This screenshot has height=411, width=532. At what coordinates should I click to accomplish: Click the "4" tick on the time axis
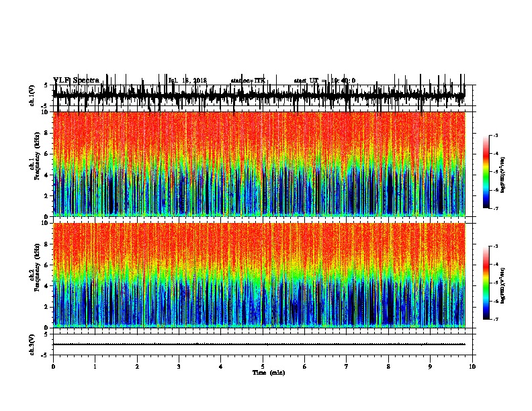[x=221, y=367]
